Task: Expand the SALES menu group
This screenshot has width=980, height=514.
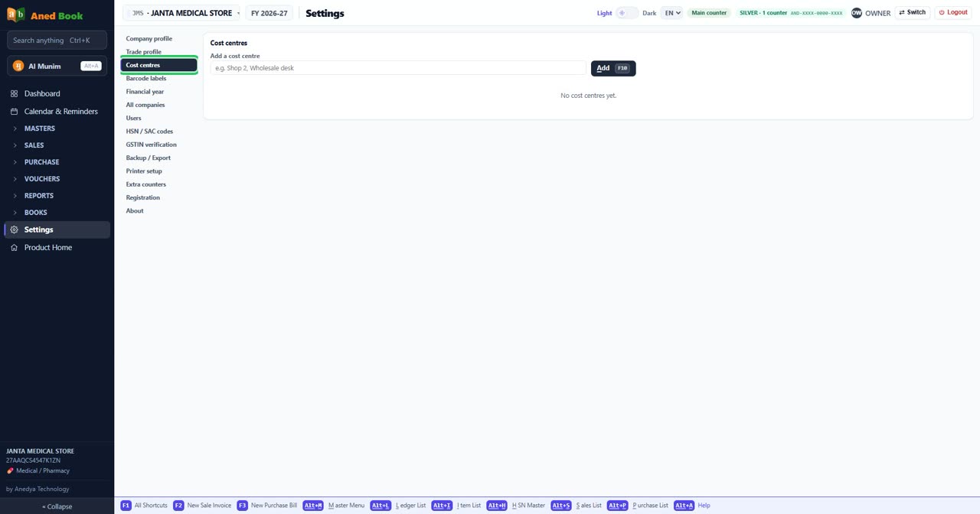Action: click(x=57, y=145)
